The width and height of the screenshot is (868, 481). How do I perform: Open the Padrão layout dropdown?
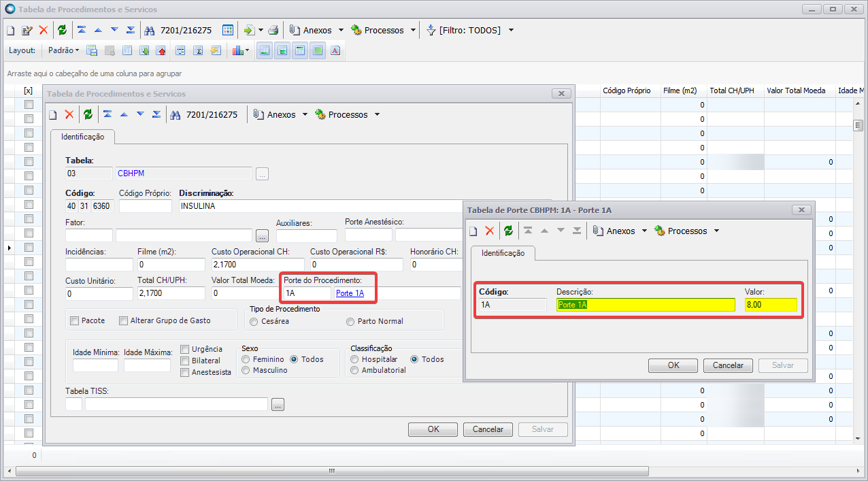[63, 50]
